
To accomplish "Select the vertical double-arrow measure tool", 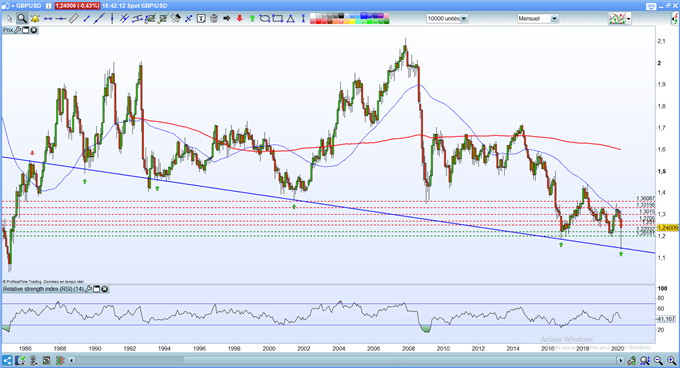I will point(303,19).
